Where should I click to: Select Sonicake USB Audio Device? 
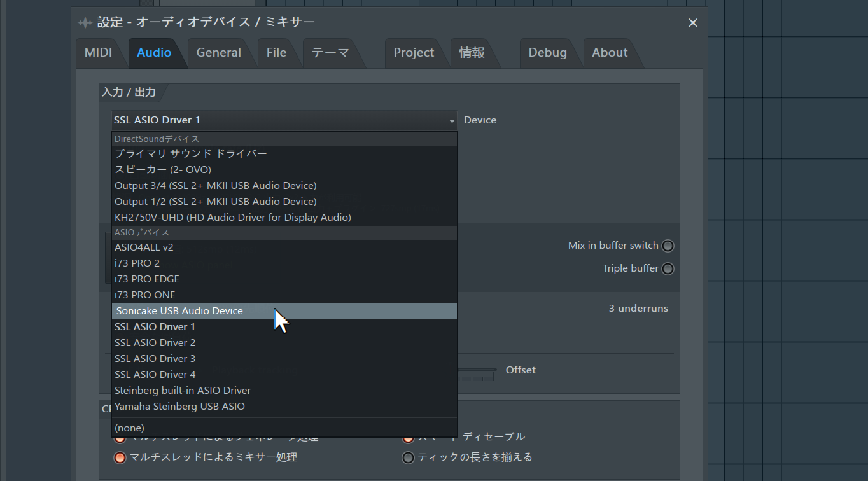coord(284,311)
